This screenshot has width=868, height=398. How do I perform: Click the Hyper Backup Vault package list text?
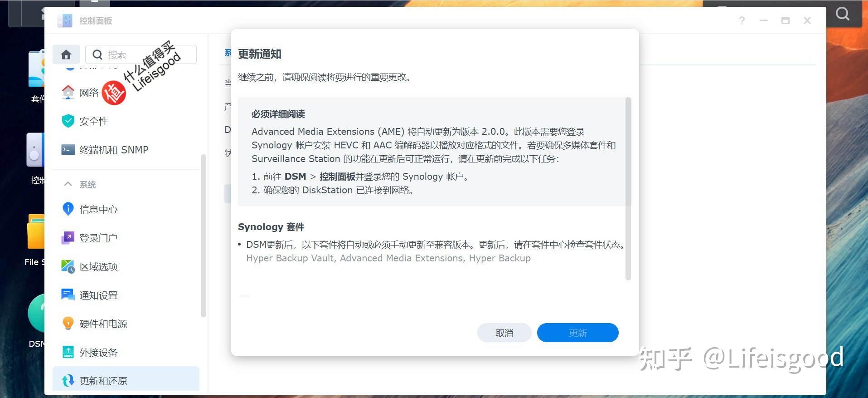point(388,258)
